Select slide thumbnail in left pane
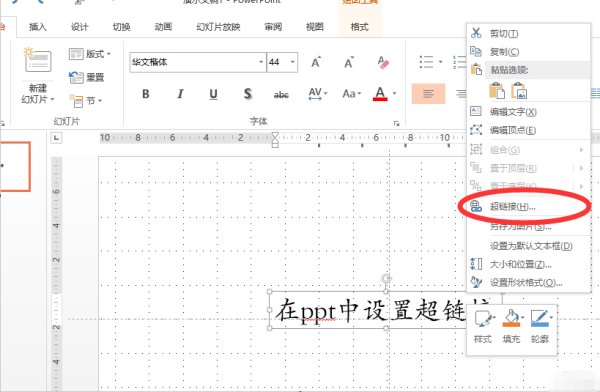Viewport: 600px width, 392px height. click(x=15, y=166)
